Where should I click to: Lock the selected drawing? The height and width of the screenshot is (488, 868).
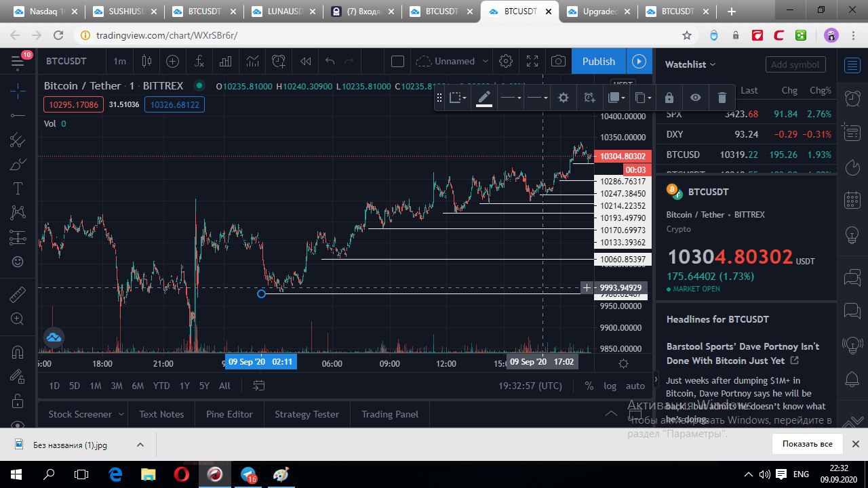tap(669, 98)
